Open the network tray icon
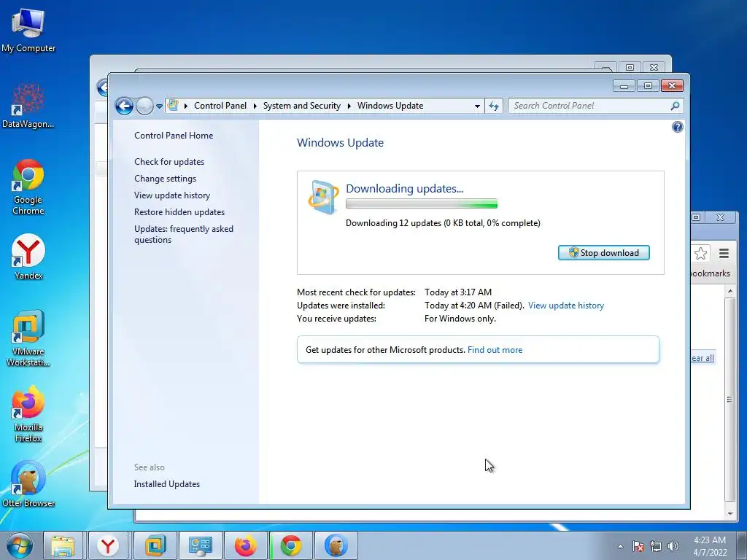 point(656,546)
